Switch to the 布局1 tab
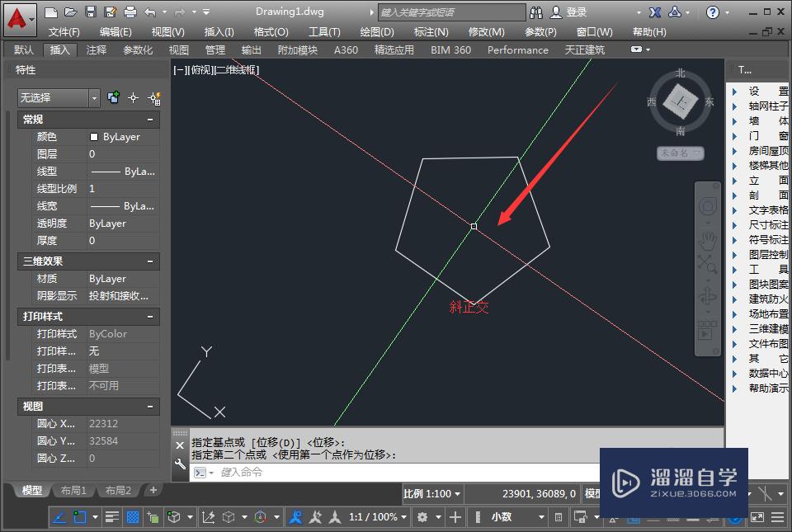The height and width of the screenshot is (532, 792). pos(73,490)
